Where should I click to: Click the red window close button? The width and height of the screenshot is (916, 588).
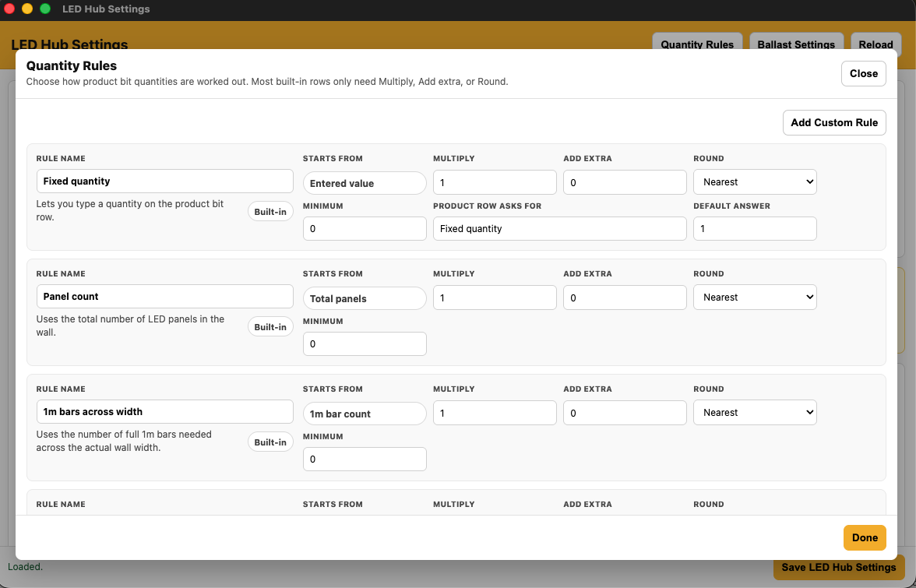coord(9,9)
